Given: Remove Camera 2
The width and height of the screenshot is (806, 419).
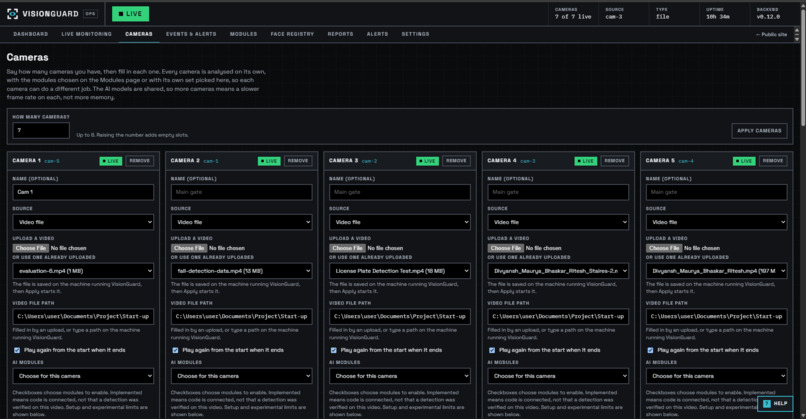Looking at the screenshot, I should point(298,161).
